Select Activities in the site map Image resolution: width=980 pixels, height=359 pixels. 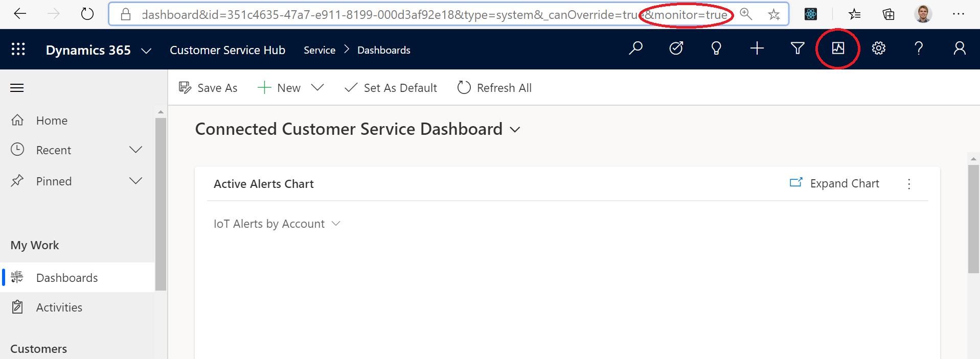[59, 307]
